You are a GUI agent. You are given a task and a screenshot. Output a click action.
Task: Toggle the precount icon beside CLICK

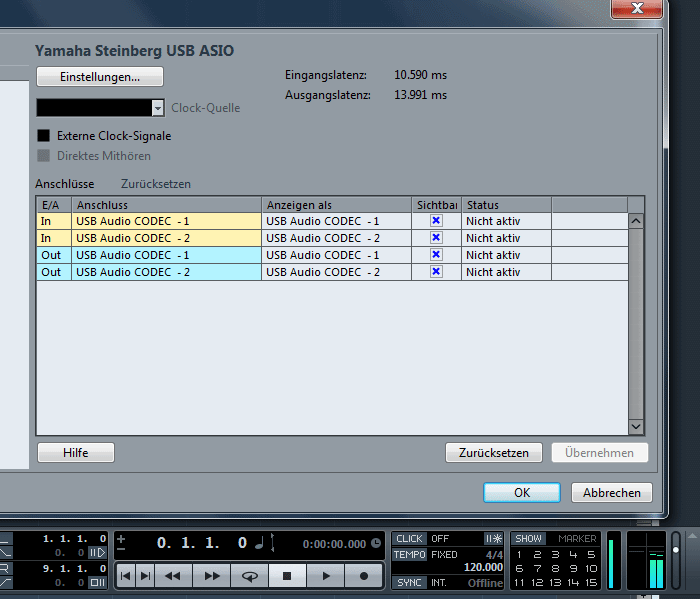coord(493,539)
